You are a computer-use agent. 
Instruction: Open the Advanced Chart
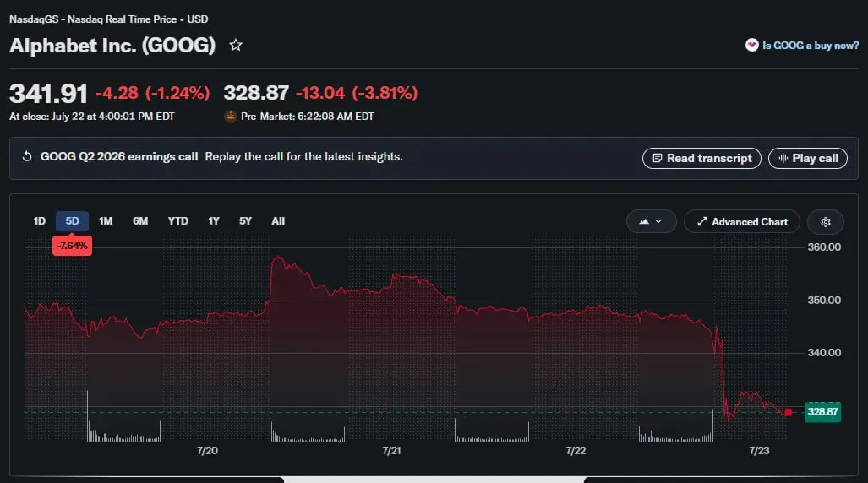click(742, 222)
